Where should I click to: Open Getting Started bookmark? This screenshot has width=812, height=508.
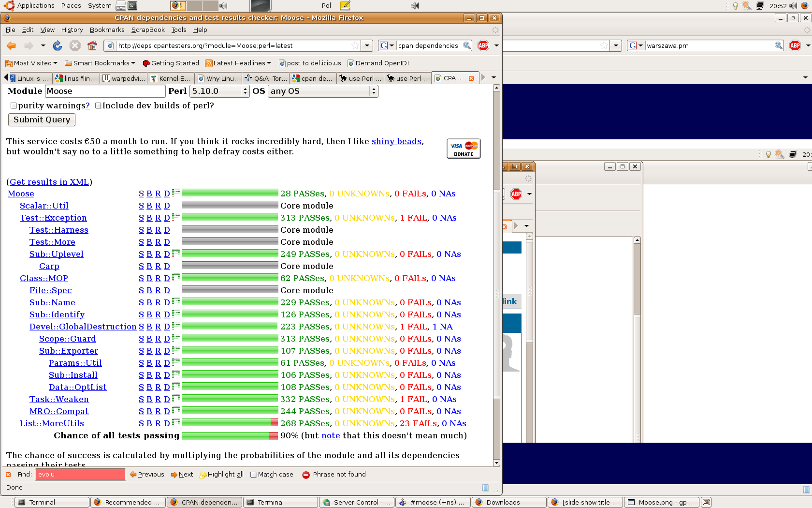point(171,63)
